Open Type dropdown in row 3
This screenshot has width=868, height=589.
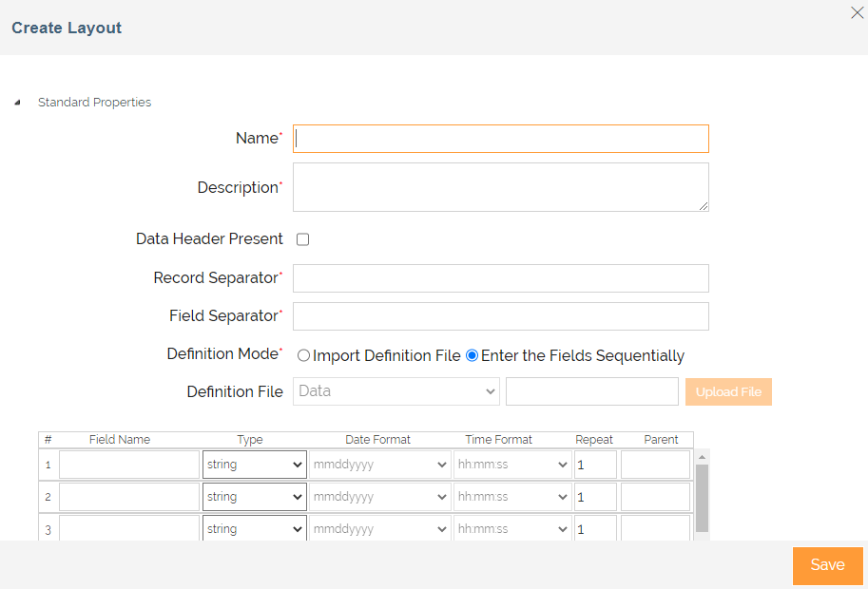click(x=254, y=528)
